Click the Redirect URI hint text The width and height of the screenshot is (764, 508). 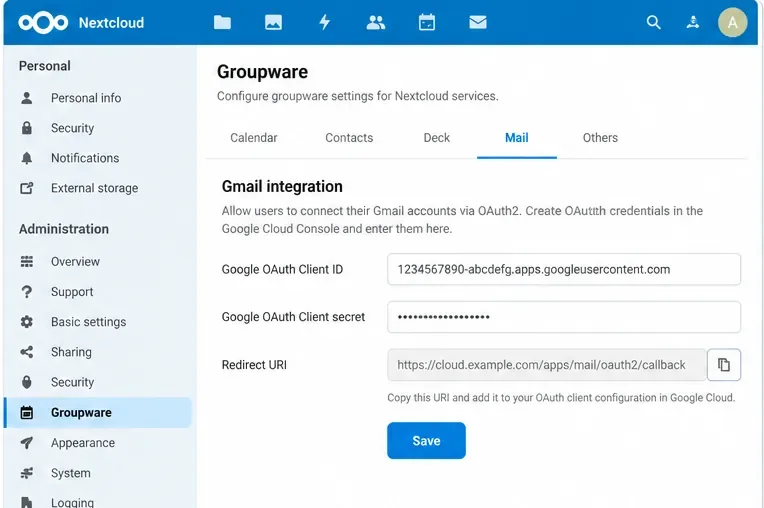tap(561, 397)
